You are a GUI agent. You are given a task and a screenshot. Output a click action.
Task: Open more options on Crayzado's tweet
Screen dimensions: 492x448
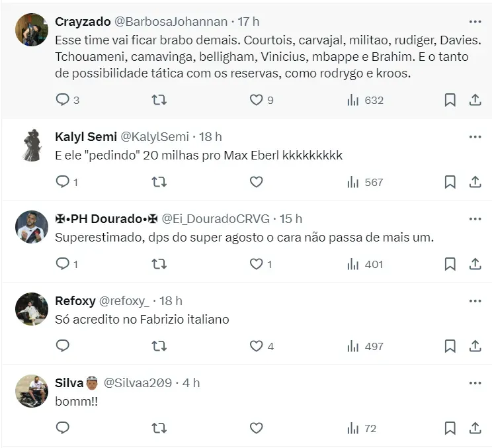click(475, 21)
